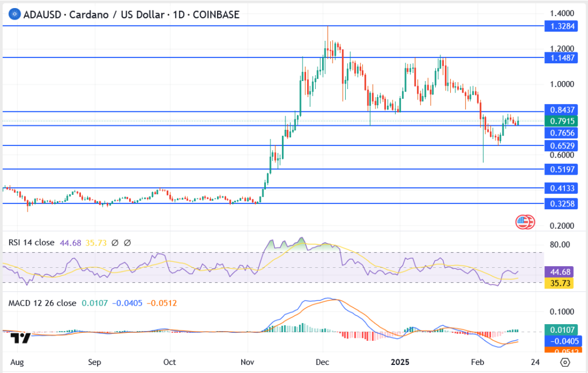Click the TradingView logo
588x373 pixels.
[x=21, y=338]
